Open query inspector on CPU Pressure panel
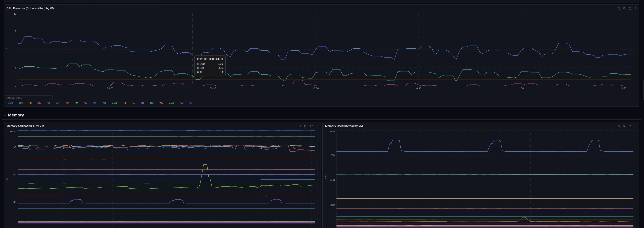Screen dimensions: 644x228 coord(624,8)
